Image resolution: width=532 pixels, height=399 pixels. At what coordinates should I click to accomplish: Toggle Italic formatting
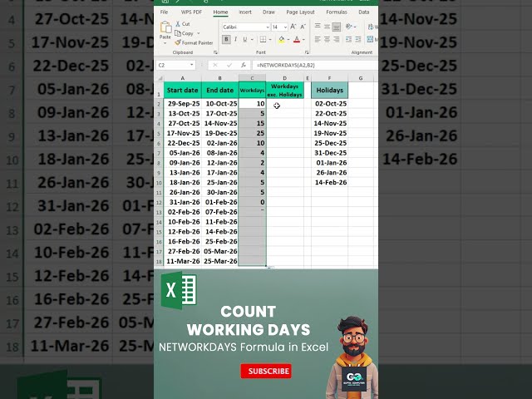(235, 39)
